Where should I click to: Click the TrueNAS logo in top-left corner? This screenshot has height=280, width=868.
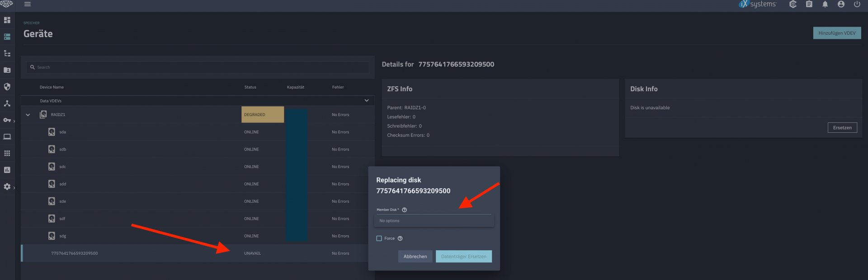6,4
